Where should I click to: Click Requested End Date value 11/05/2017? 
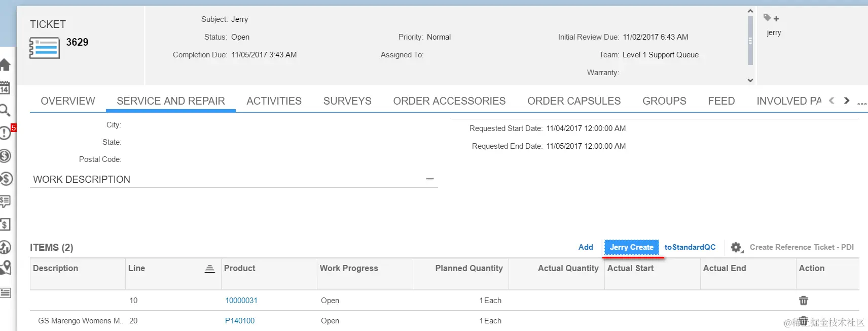586,146
